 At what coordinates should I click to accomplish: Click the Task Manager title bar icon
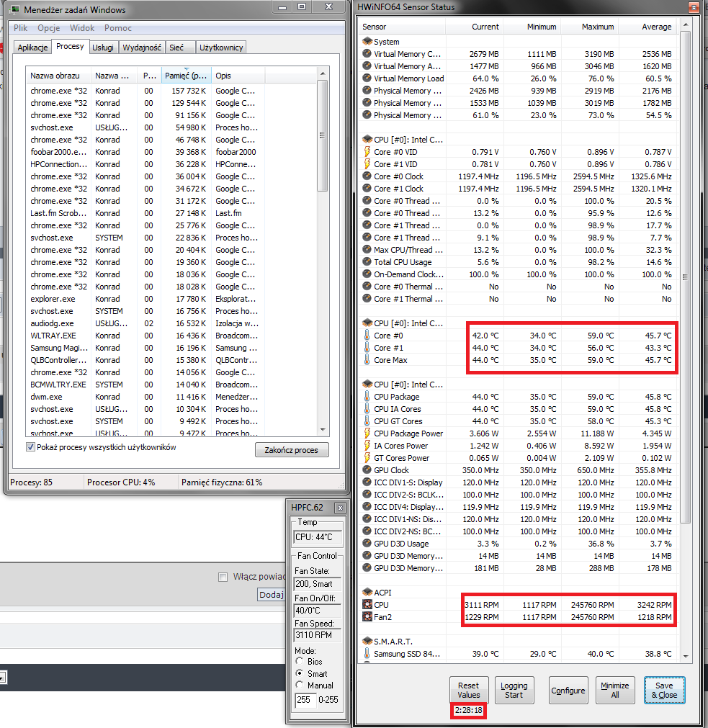pyautogui.click(x=15, y=9)
